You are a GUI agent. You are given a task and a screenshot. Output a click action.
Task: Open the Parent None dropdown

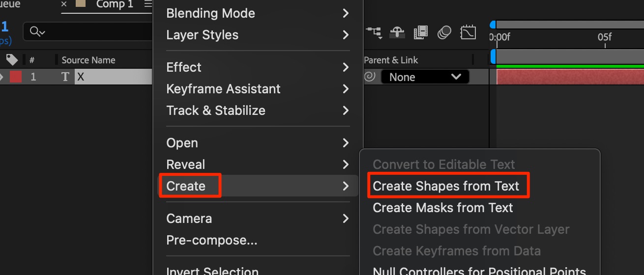pyautogui.click(x=425, y=77)
